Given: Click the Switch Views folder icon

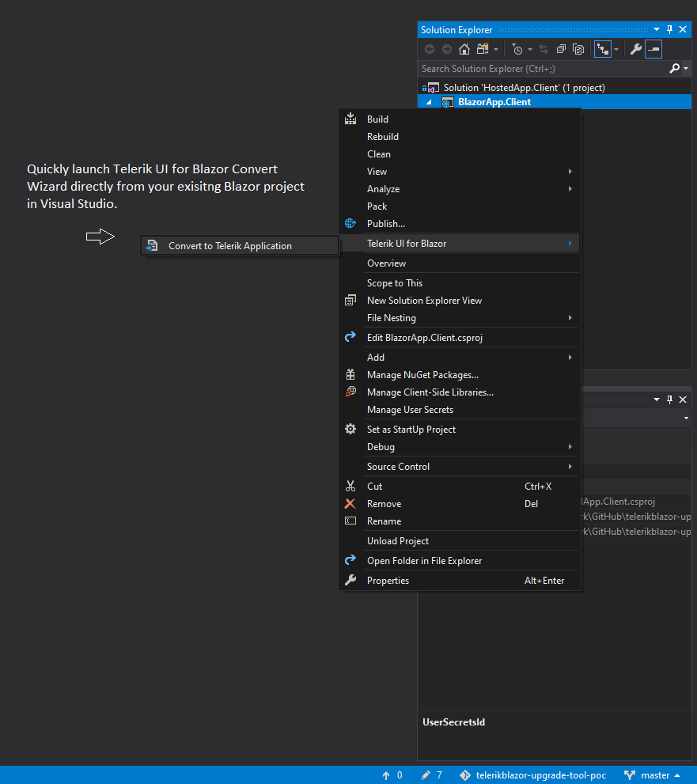Looking at the screenshot, I should [483, 49].
